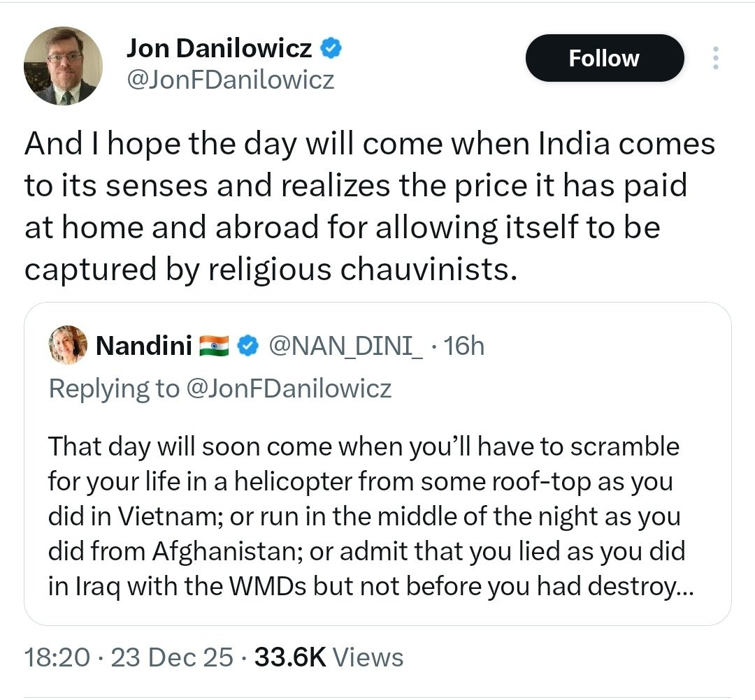Screen dimensions: 755x700
Task: Click the blue verified badge beside Jon Danilowicz
Action: pos(331,48)
